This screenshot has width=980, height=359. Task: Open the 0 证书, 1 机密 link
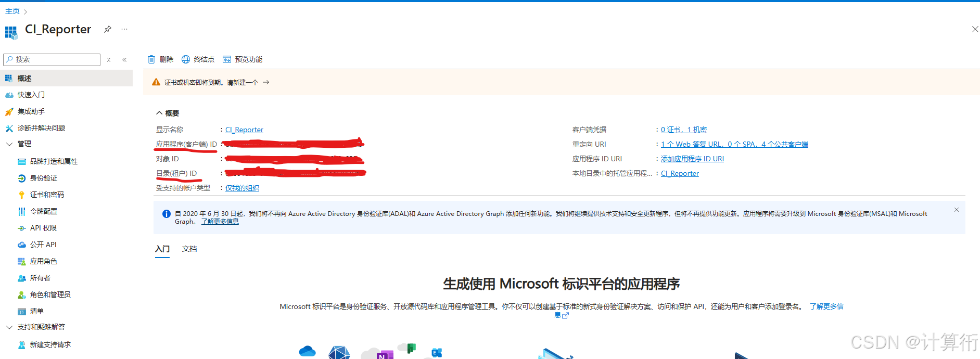click(x=684, y=130)
